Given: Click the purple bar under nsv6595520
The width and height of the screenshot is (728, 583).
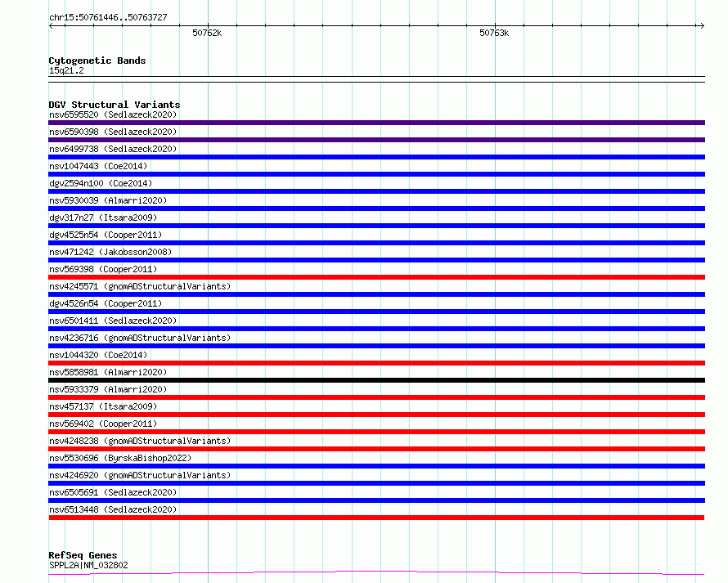Looking at the screenshot, I should (376, 123).
